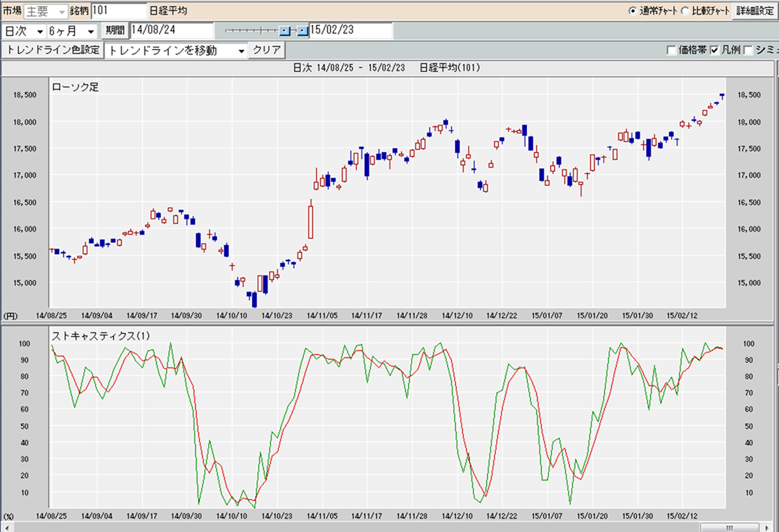Open トレンドライン色設定
Image resolution: width=779 pixels, height=532 pixels.
click(52, 50)
